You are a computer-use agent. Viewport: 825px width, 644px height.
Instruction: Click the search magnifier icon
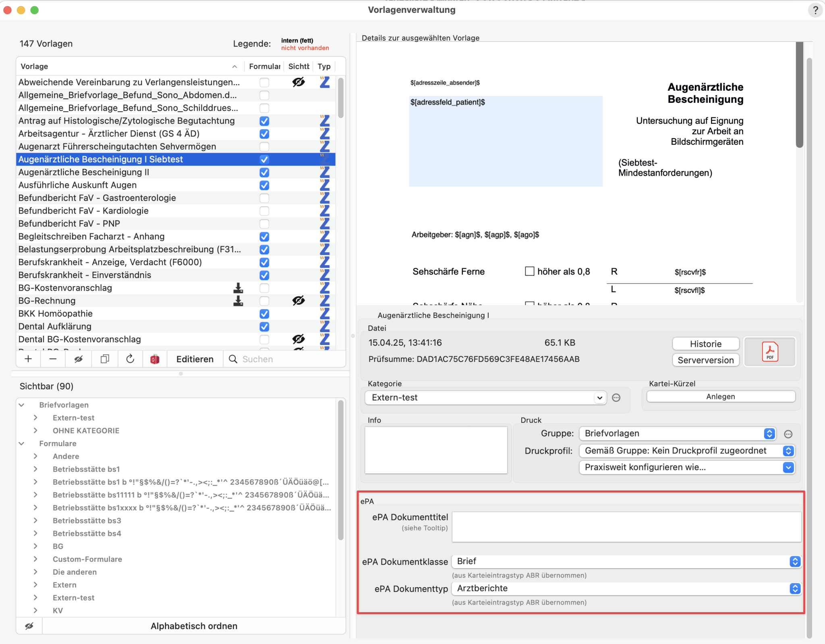tap(233, 359)
